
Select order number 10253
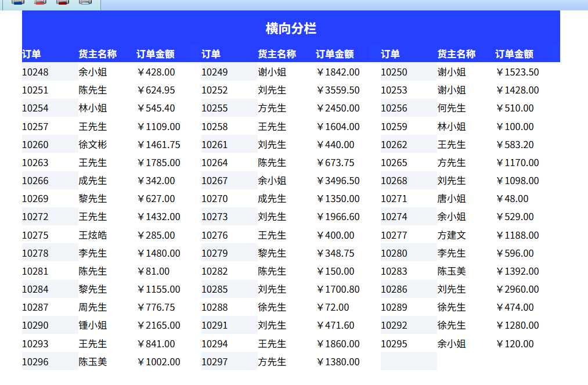pos(394,90)
